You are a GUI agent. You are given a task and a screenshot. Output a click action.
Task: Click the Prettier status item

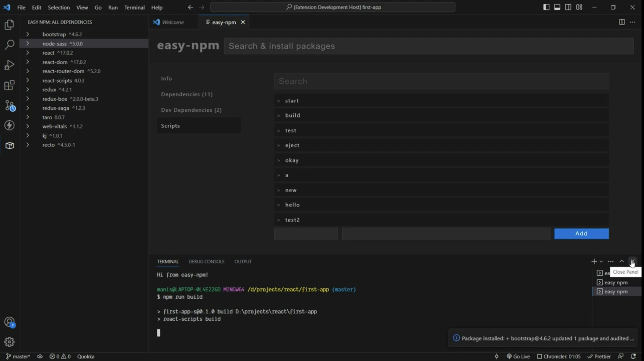599,356
